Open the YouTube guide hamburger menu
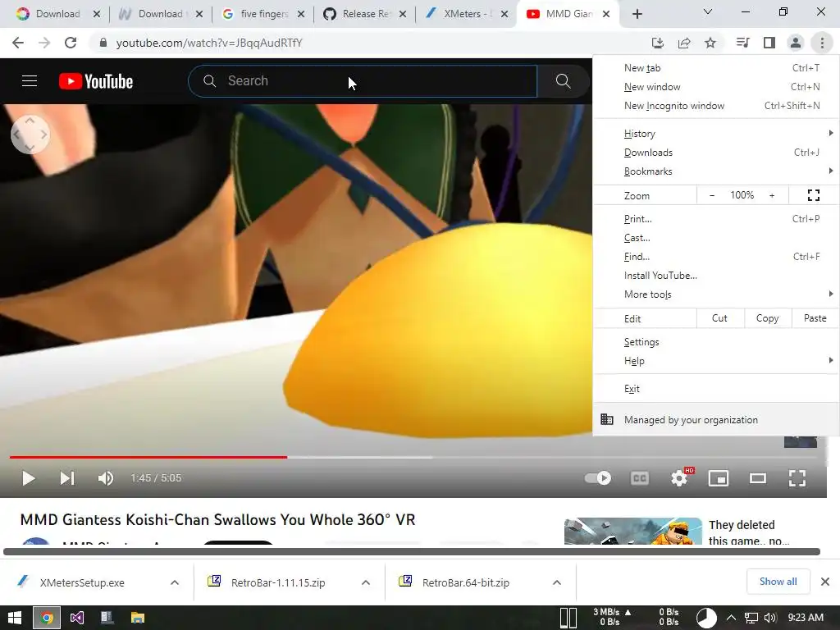The width and height of the screenshot is (840, 630). tap(30, 81)
